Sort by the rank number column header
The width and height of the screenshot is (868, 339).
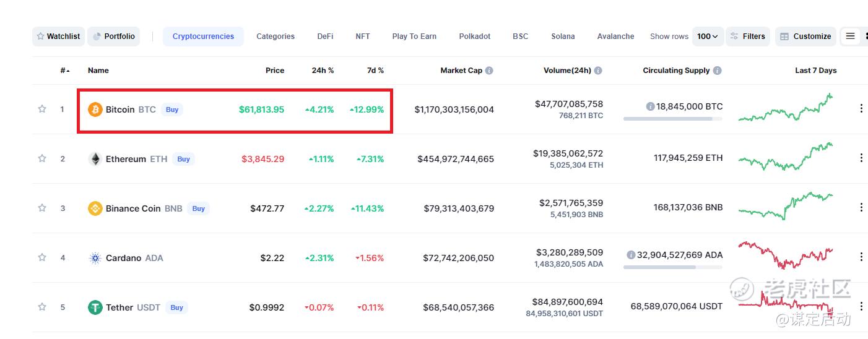[64, 71]
